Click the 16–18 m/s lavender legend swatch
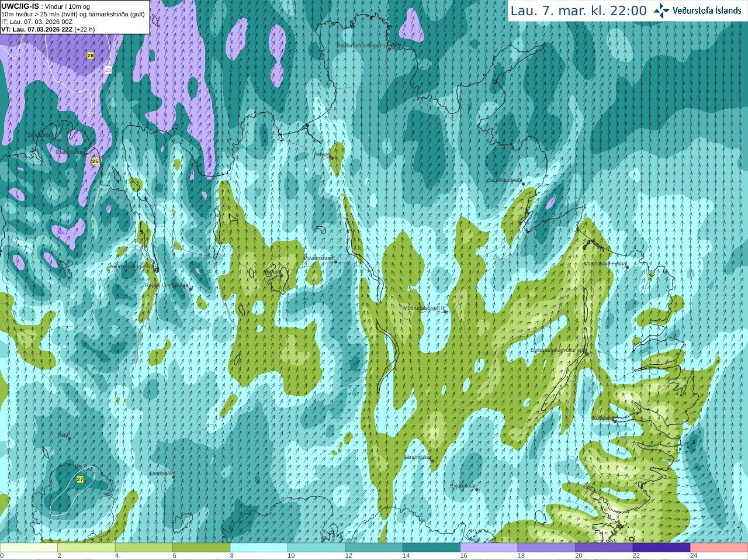 (x=489, y=548)
